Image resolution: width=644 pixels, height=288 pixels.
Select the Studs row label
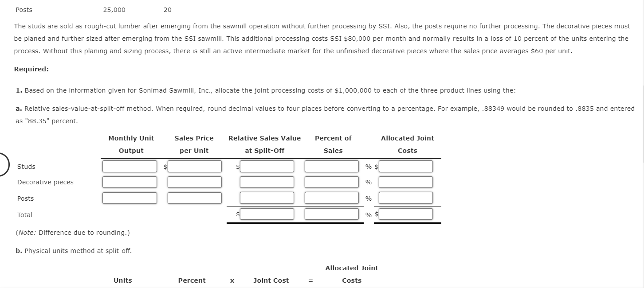tap(26, 167)
